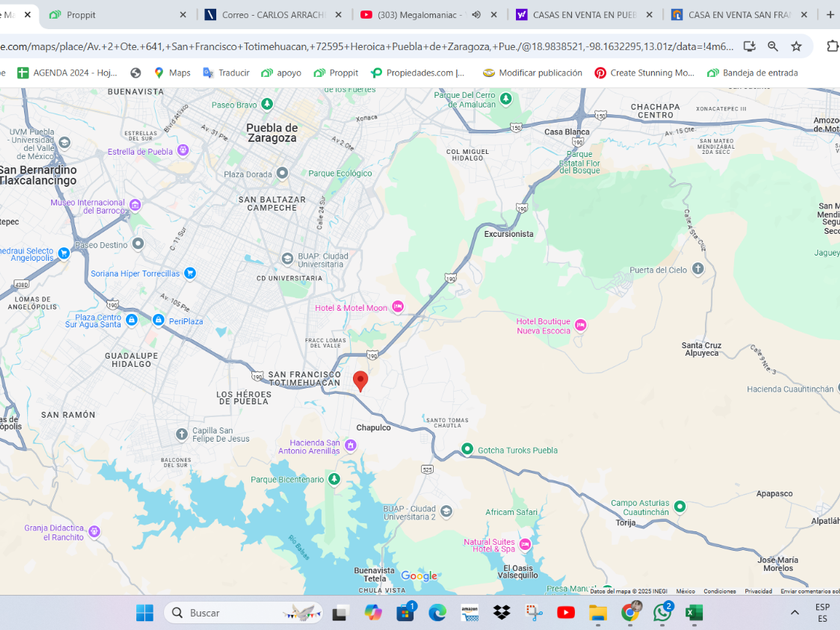840x630 pixels.
Task: Select Chedraui Selecto Angelópolis shopping marker
Action: tap(64, 253)
